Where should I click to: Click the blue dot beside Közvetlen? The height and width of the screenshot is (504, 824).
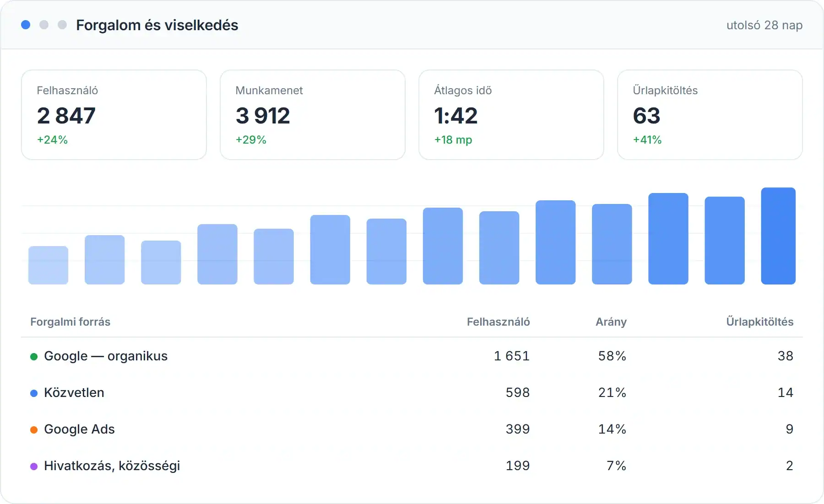34,393
